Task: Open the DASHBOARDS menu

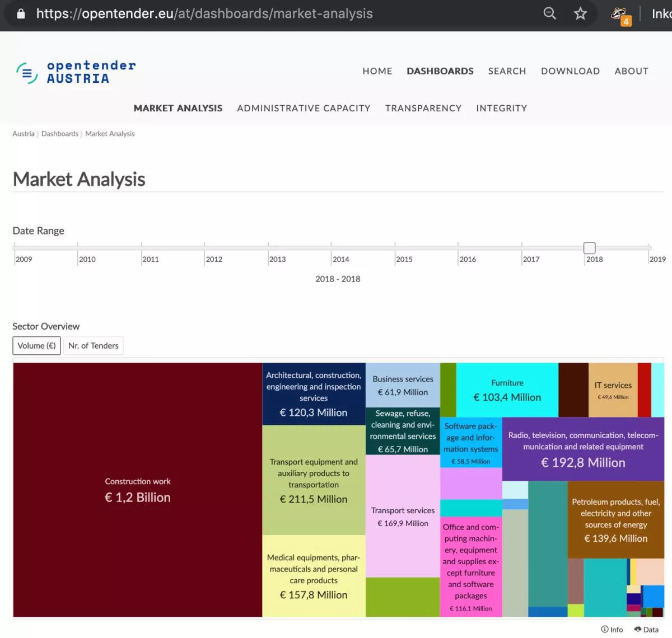Action: coord(440,71)
